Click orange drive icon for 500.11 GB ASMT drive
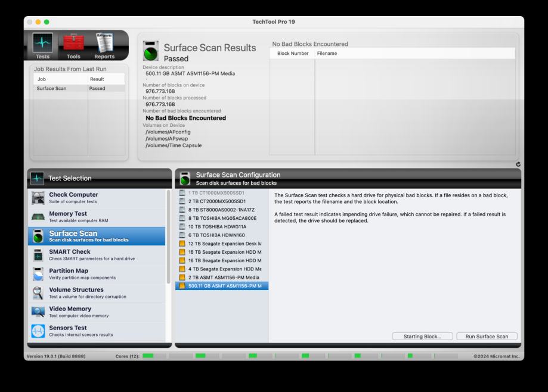The width and height of the screenshot is (548, 392). pyautogui.click(x=182, y=286)
